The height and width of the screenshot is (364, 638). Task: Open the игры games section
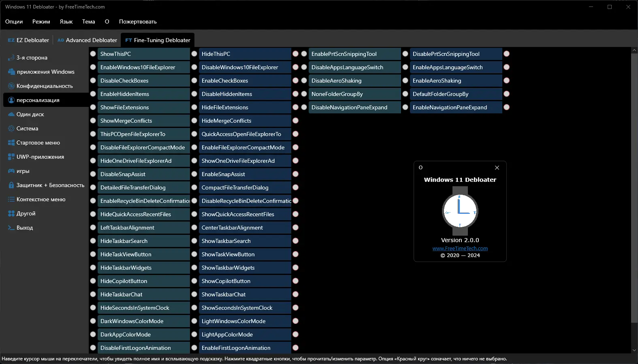point(45,171)
